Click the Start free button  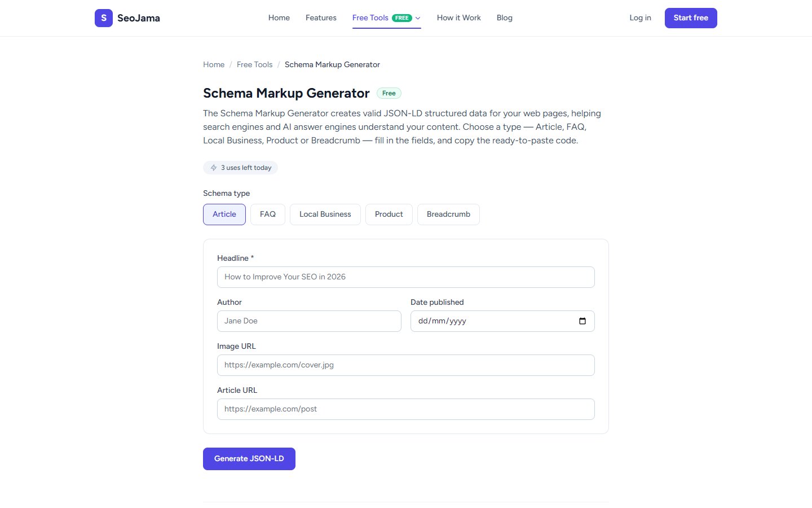point(691,18)
